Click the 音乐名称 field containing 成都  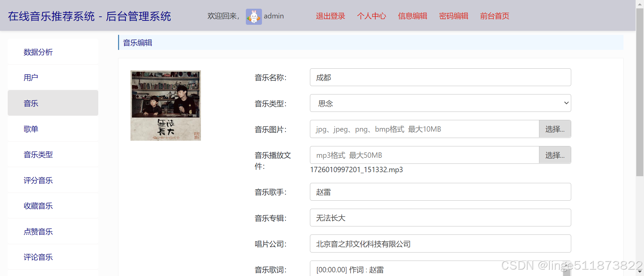click(440, 77)
